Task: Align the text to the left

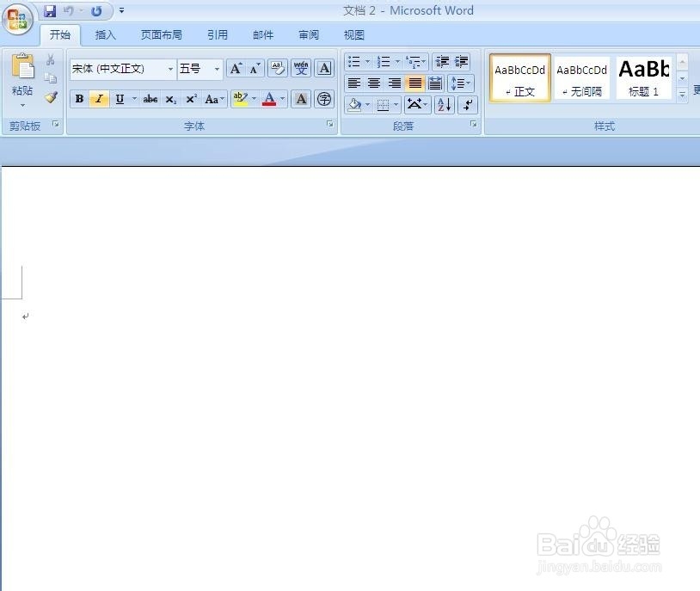Action: point(354,83)
